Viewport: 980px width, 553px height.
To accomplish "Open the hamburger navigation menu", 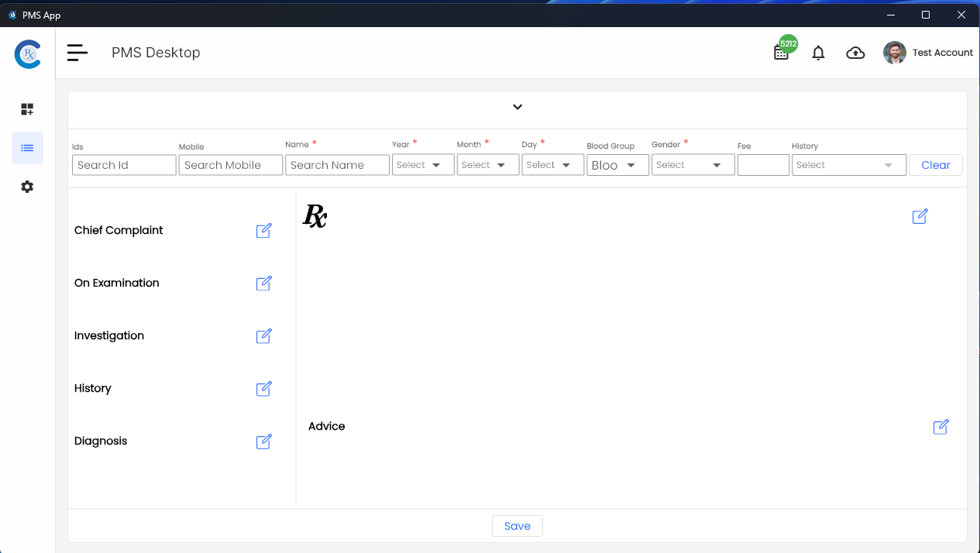I will click(x=77, y=52).
